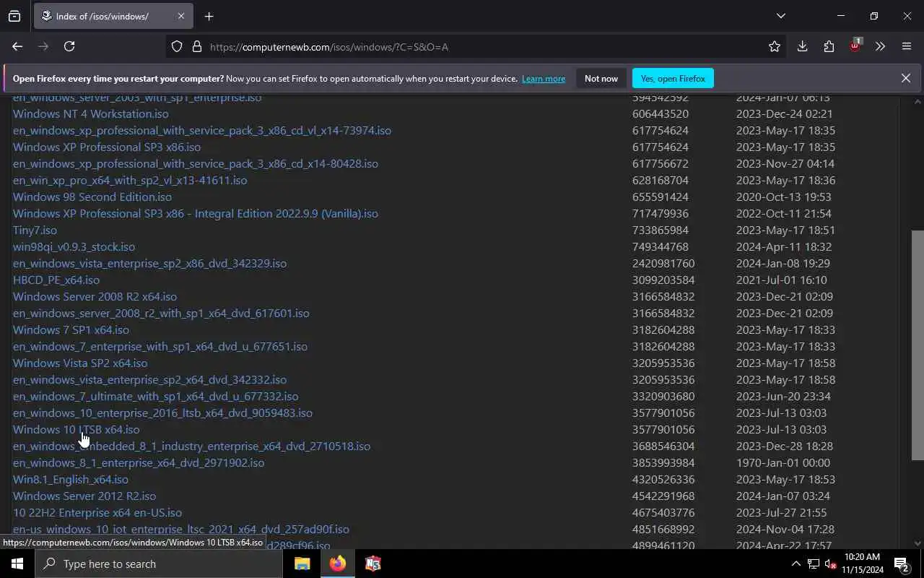This screenshot has width=924, height=578.
Task: Open tracking protection shield icon
Action: point(177,46)
